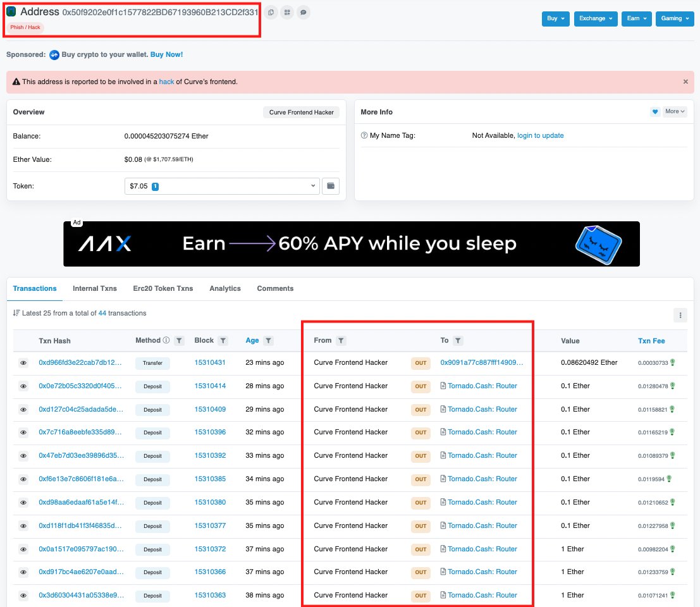Copy the address to clipboard icon
The width and height of the screenshot is (700, 607).
point(271,13)
